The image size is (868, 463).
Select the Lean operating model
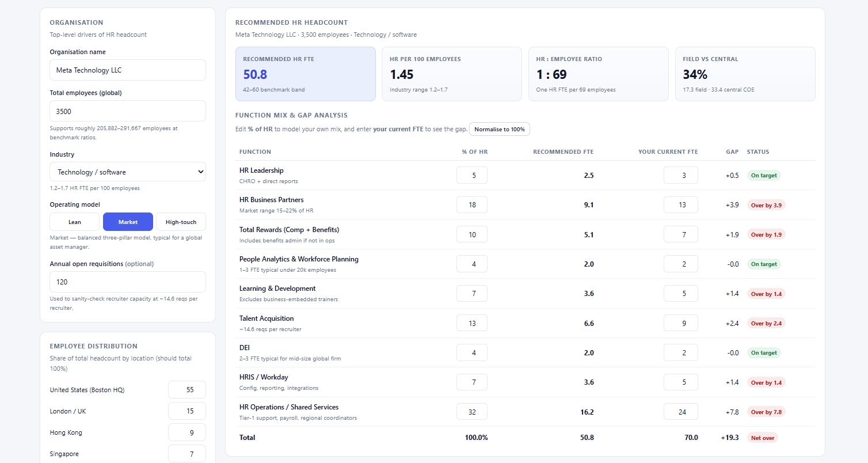(75, 222)
